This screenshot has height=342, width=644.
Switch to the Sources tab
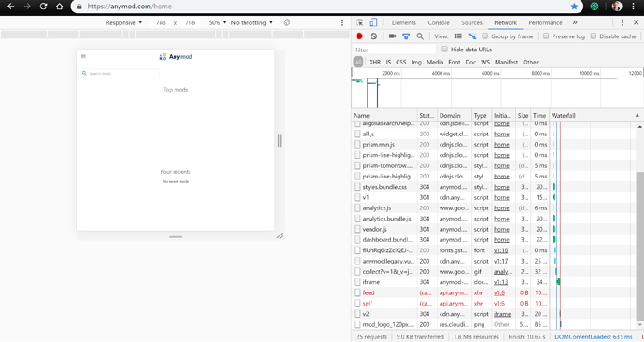click(471, 22)
